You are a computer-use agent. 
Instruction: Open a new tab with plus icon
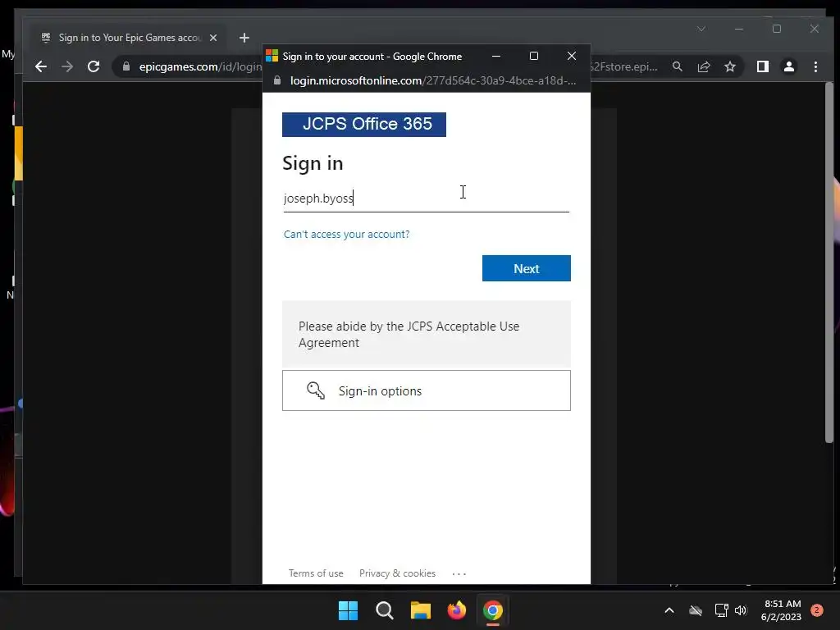244,38
